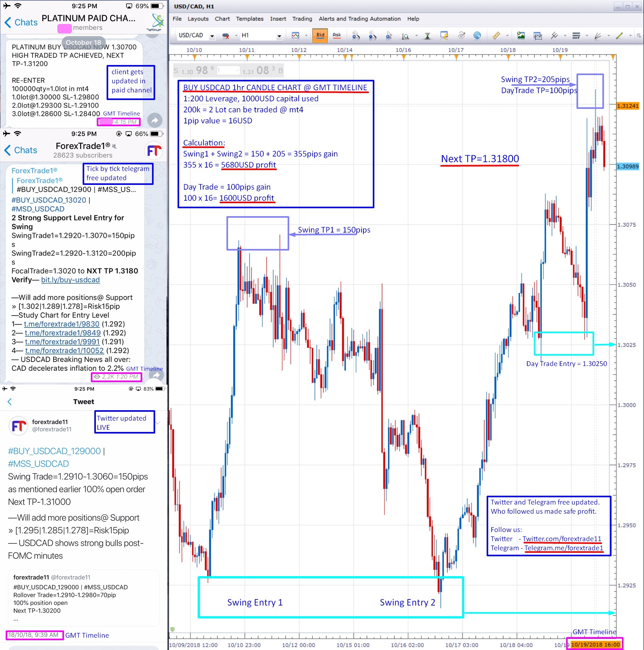644x650 pixels.
Task: Expand the tweet options chevron
Action: pyautogui.click(x=158, y=423)
